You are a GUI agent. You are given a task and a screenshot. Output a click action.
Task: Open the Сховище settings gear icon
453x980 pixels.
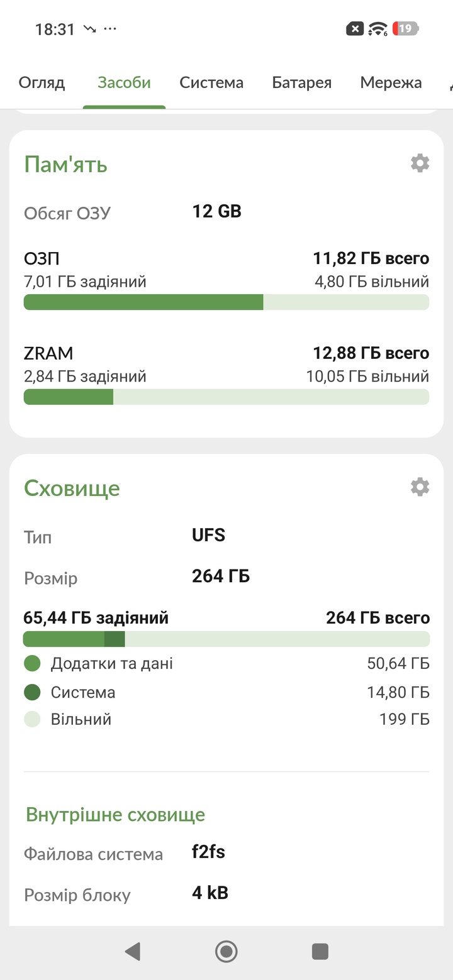(420, 487)
